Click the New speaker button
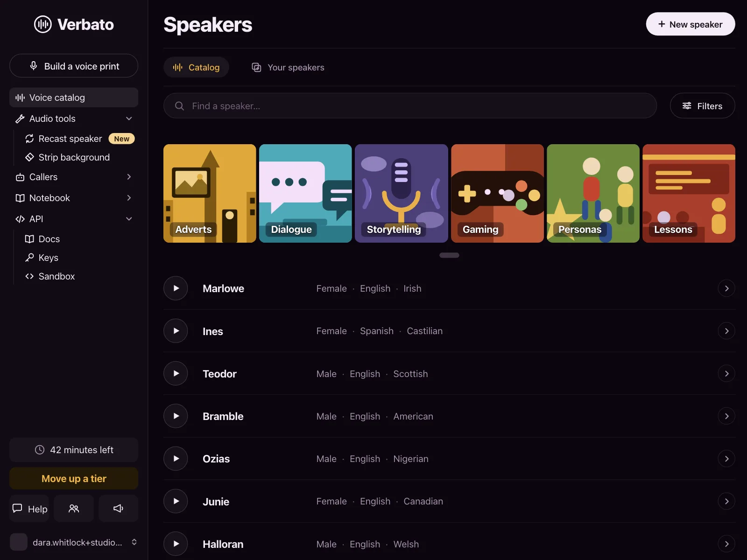Viewport: 747px width, 560px height. 691,24
